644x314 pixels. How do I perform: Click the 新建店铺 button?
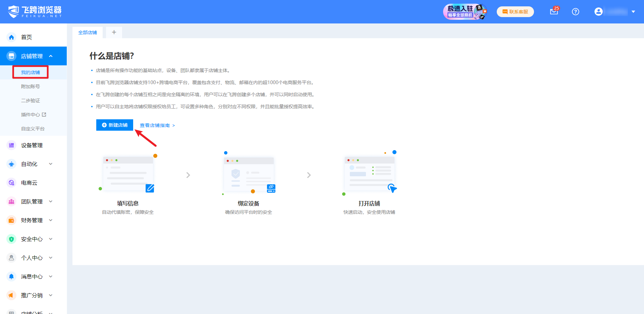[x=114, y=125]
